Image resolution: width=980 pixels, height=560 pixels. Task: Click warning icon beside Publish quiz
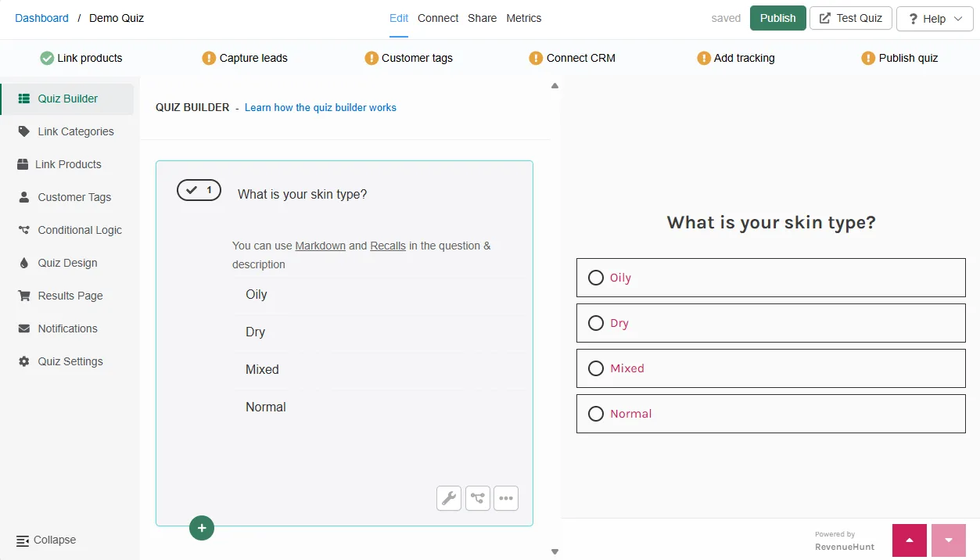pos(868,58)
